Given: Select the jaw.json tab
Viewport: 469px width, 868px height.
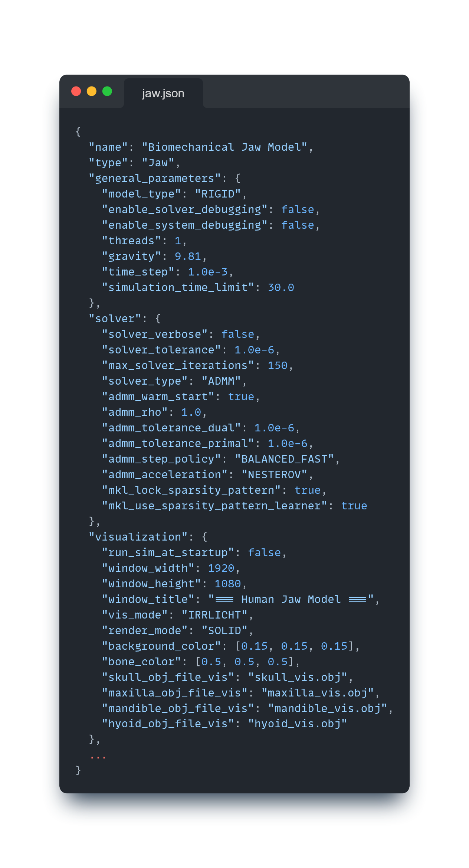Looking at the screenshot, I should (163, 94).
